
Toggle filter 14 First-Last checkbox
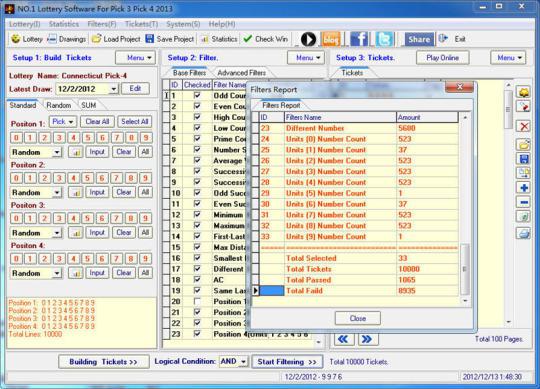point(197,236)
